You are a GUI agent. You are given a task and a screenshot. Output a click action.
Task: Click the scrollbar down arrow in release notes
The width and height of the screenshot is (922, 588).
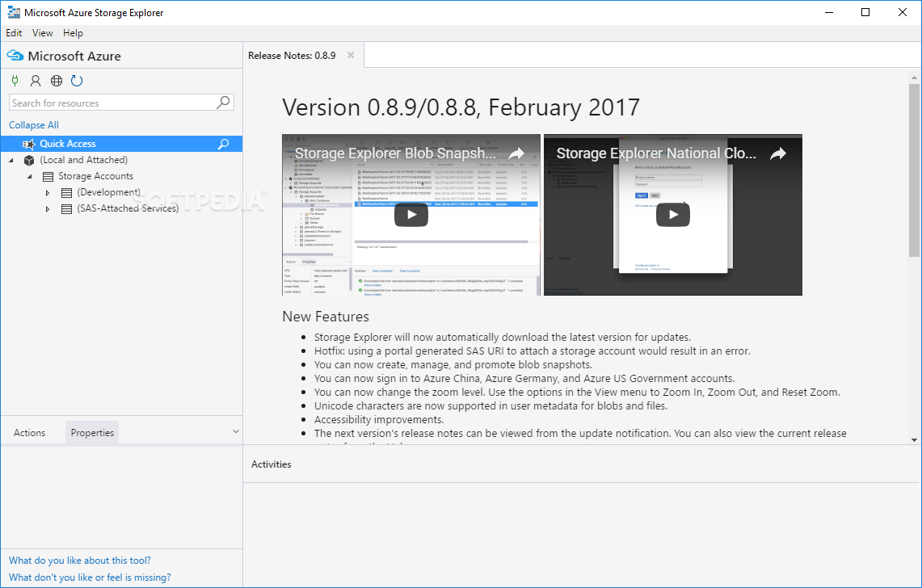[x=914, y=440]
